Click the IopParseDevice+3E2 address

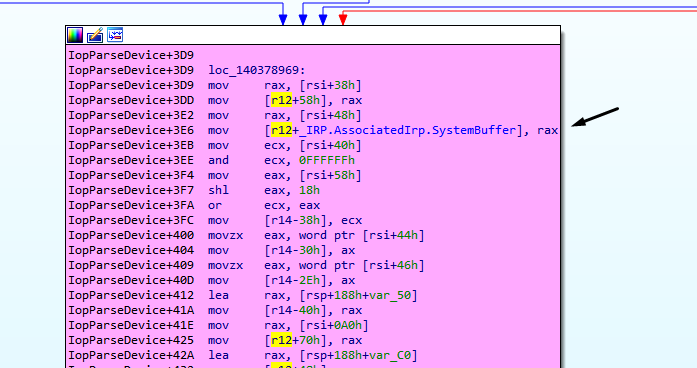[x=131, y=116]
